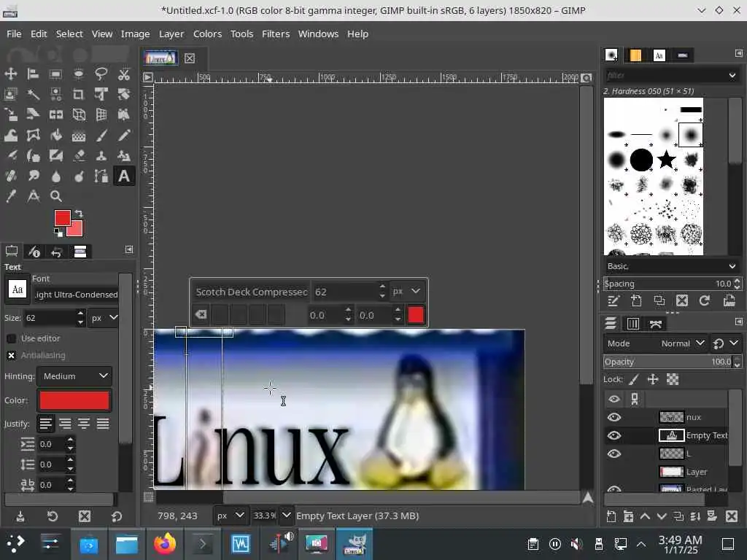Select the Move tool
This screenshot has width=747, height=560.
click(10, 74)
